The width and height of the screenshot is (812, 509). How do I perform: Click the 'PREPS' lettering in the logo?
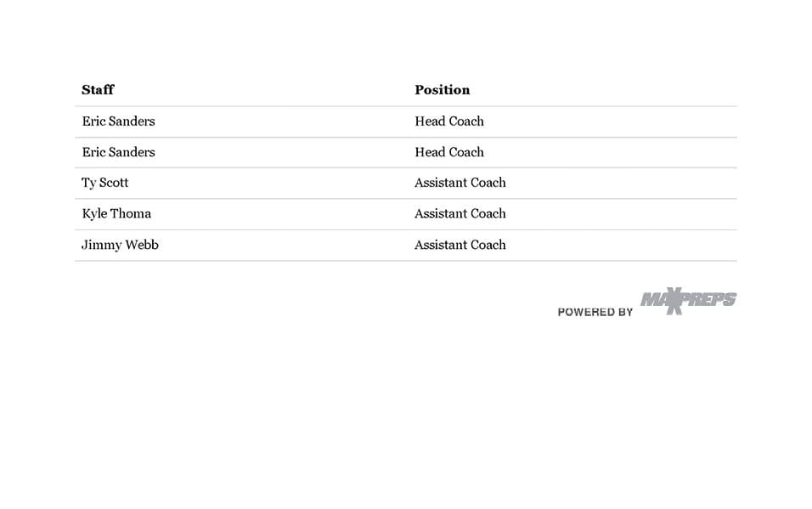coord(710,299)
